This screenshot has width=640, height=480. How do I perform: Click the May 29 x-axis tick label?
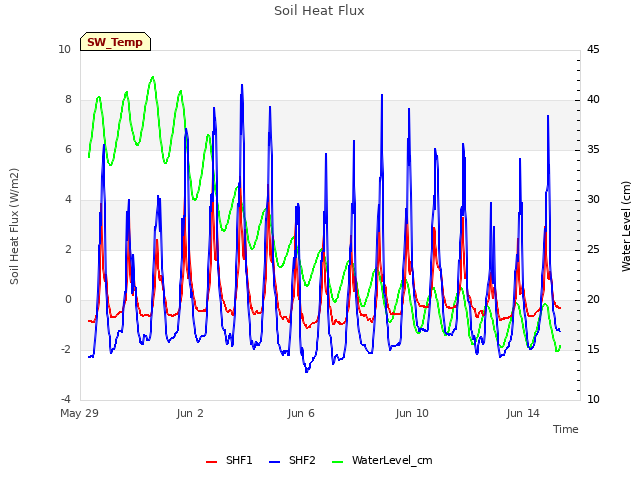click(79, 413)
